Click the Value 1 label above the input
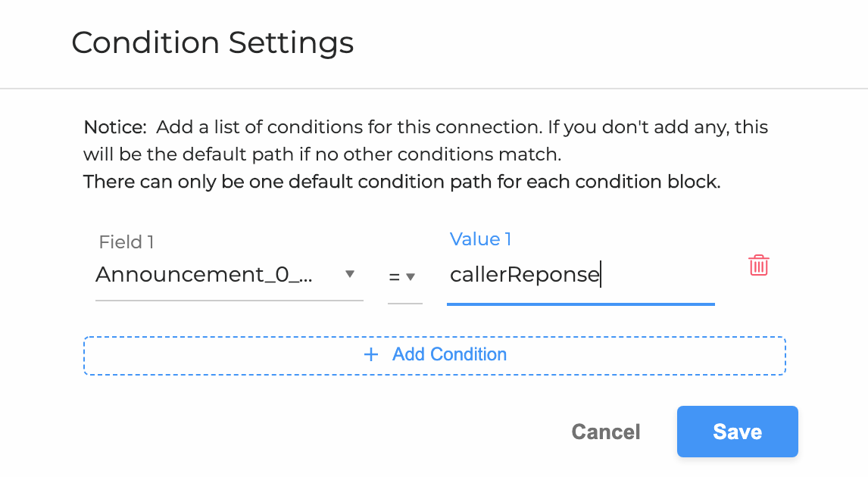Image resolution: width=868 pixels, height=477 pixels. (480, 238)
